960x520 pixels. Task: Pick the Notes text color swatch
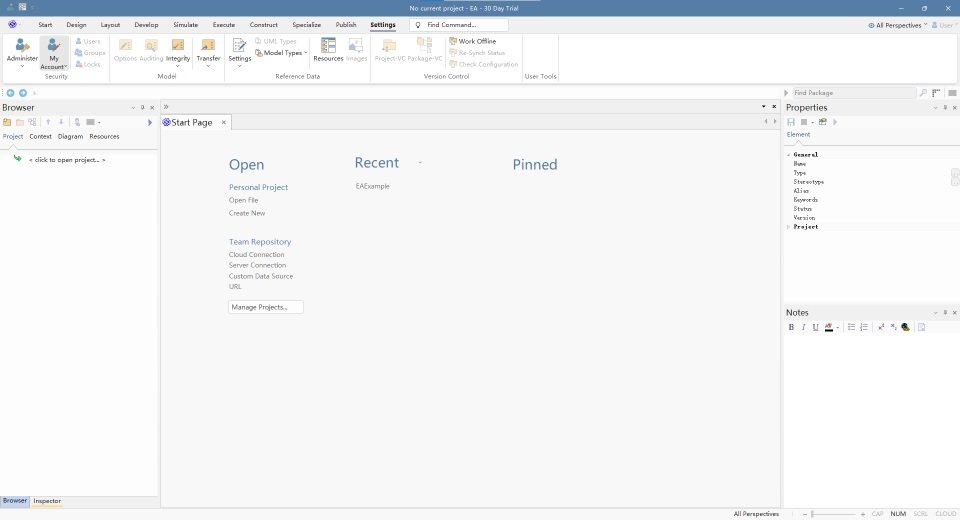[829, 327]
